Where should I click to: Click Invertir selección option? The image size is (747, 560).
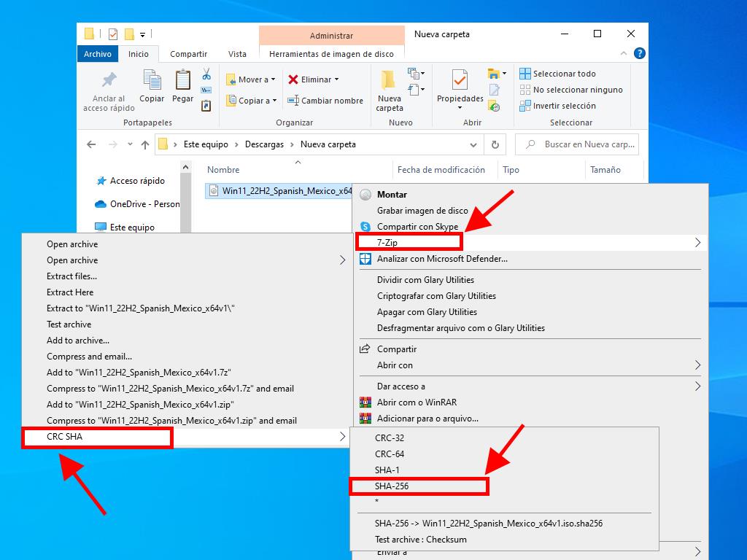[x=557, y=106]
